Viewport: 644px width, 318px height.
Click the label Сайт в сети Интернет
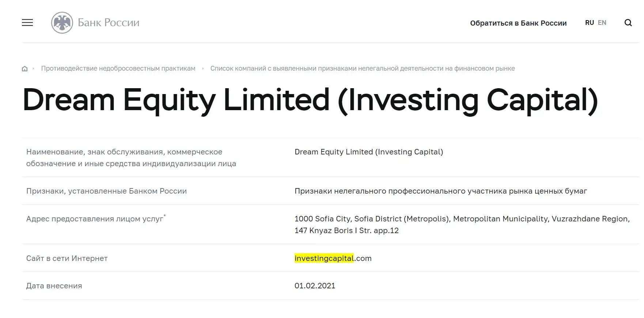point(67,258)
